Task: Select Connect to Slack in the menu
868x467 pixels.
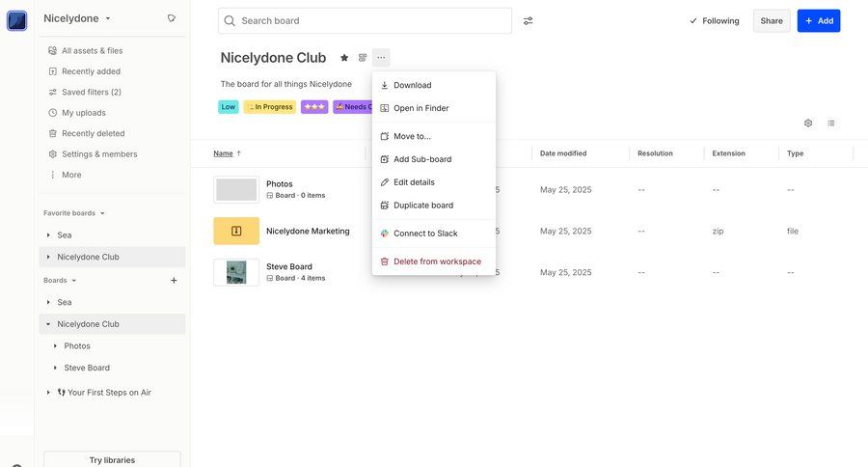Action: click(425, 233)
